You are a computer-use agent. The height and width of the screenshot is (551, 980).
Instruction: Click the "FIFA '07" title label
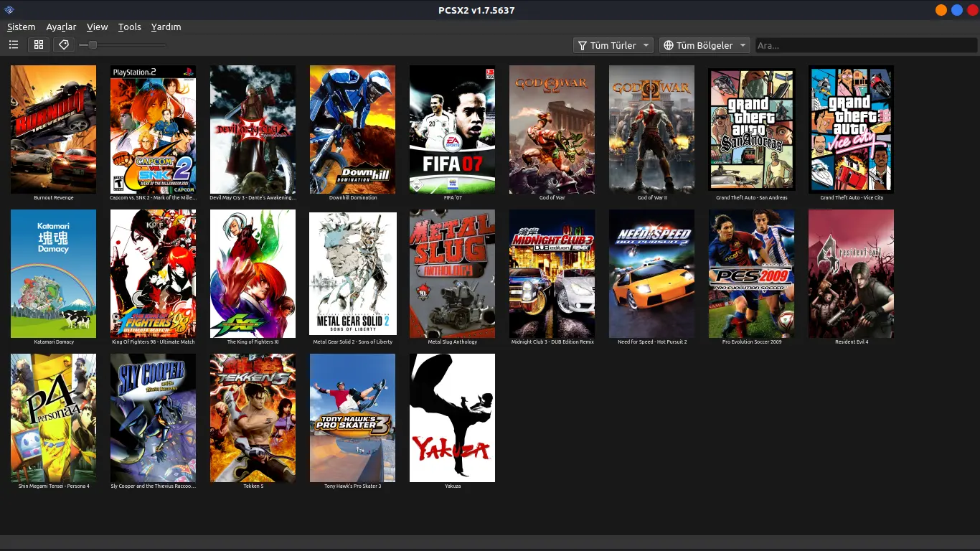point(452,198)
